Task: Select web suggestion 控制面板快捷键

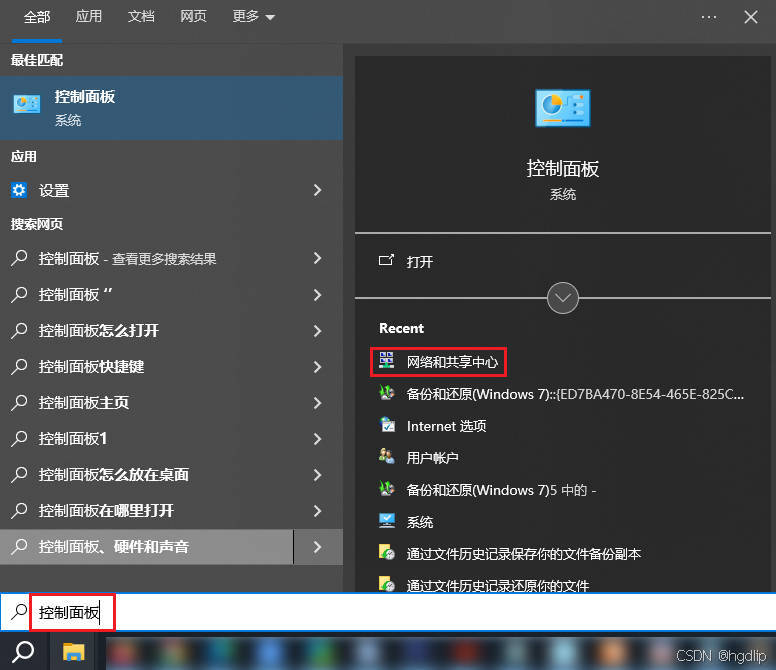Action: coord(91,367)
